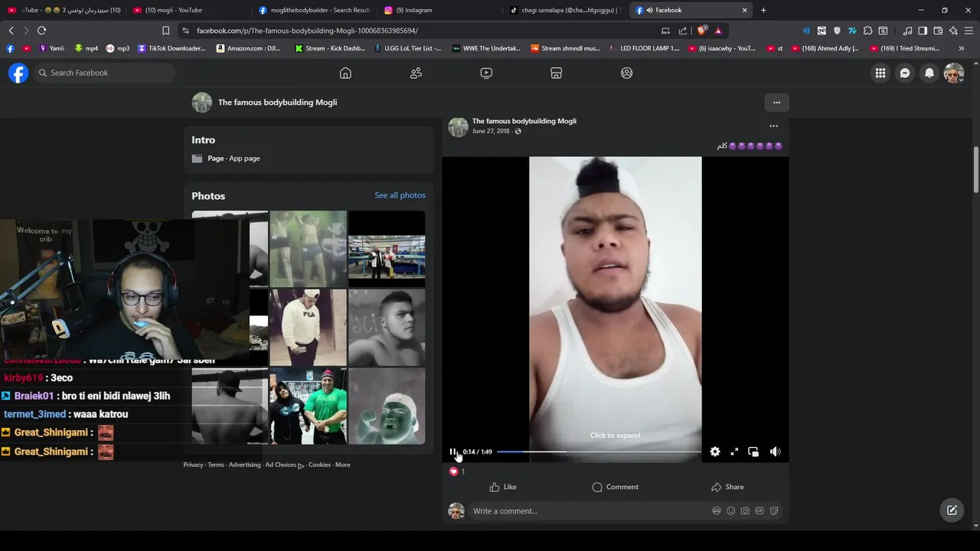Open the browser hamburger main menu
The image size is (980, 551).
pyautogui.click(x=969, y=31)
